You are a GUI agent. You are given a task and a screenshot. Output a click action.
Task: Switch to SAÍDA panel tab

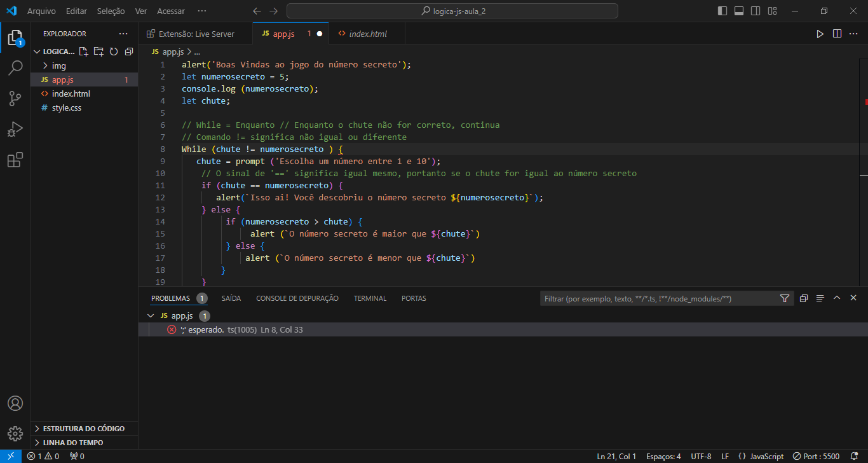point(231,298)
